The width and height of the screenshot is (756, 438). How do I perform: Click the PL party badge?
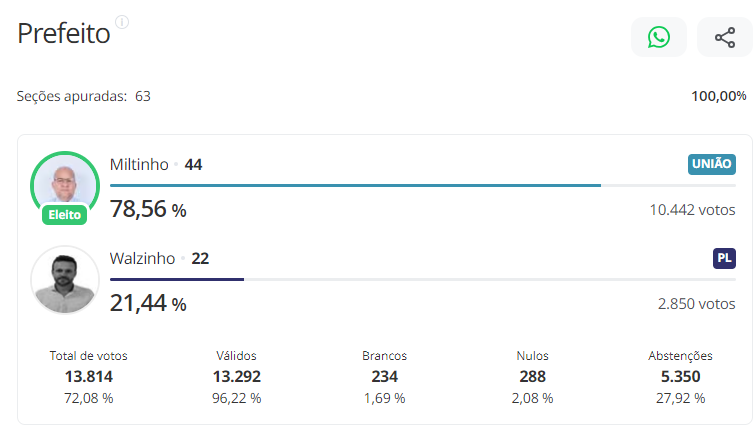click(724, 258)
